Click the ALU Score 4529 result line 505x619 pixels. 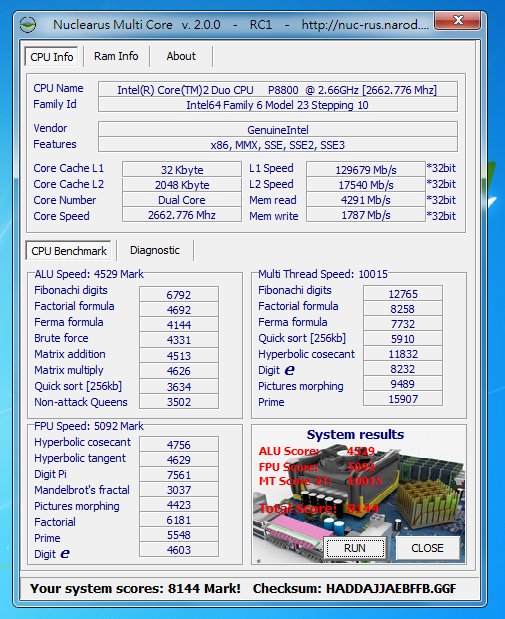pos(317,451)
